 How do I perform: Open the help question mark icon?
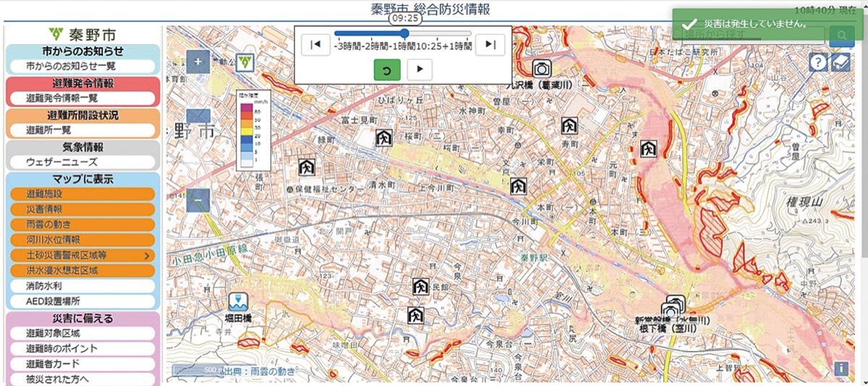(x=818, y=62)
